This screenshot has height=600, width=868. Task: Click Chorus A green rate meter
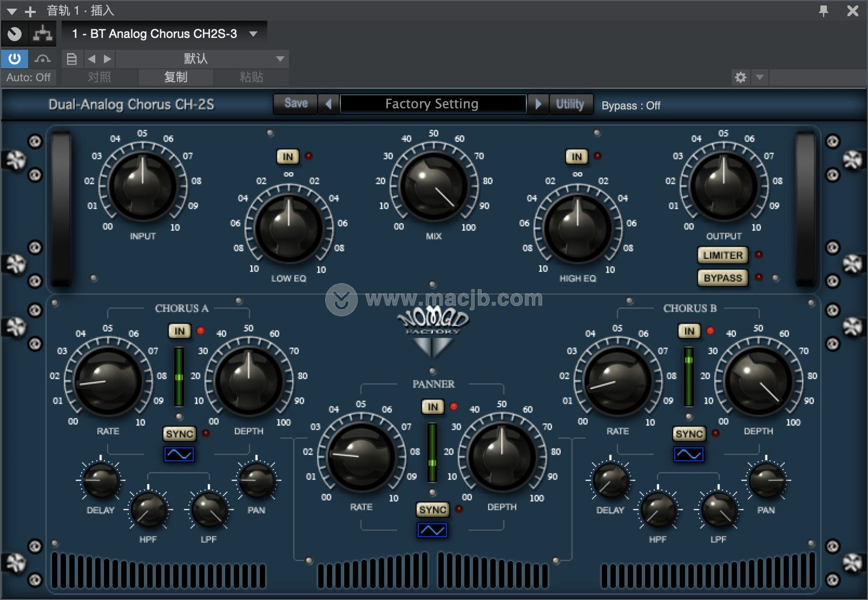[x=179, y=377]
